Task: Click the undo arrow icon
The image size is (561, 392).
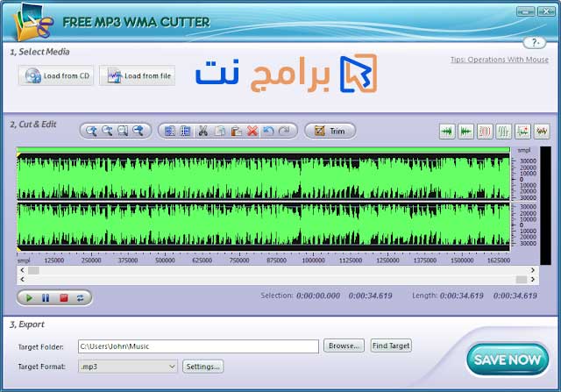Action: pos(268,131)
